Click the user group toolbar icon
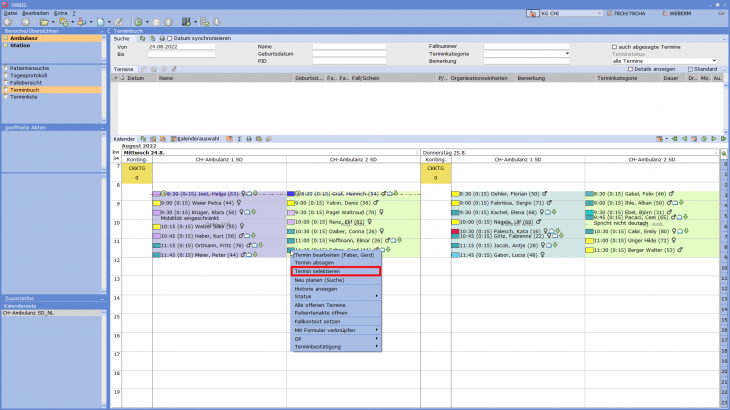This screenshot has height=410, width=730. click(x=81, y=21)
